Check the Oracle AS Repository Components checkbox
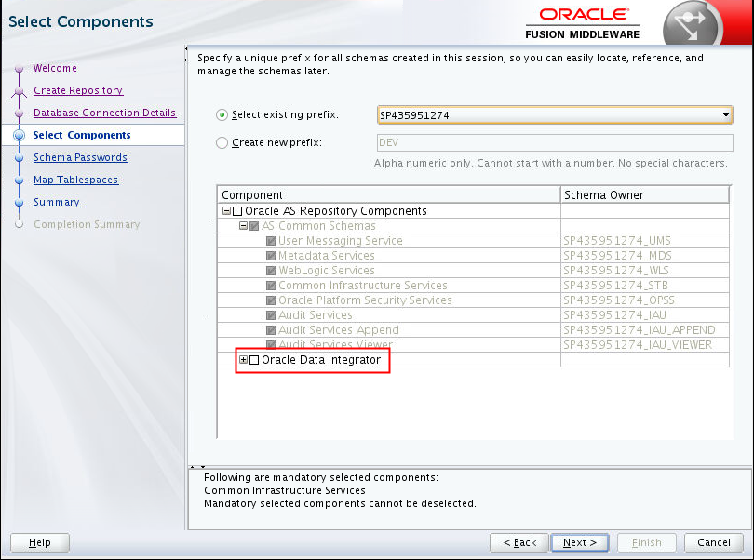This screenshot has width=754, height=560. pos(236,211)
